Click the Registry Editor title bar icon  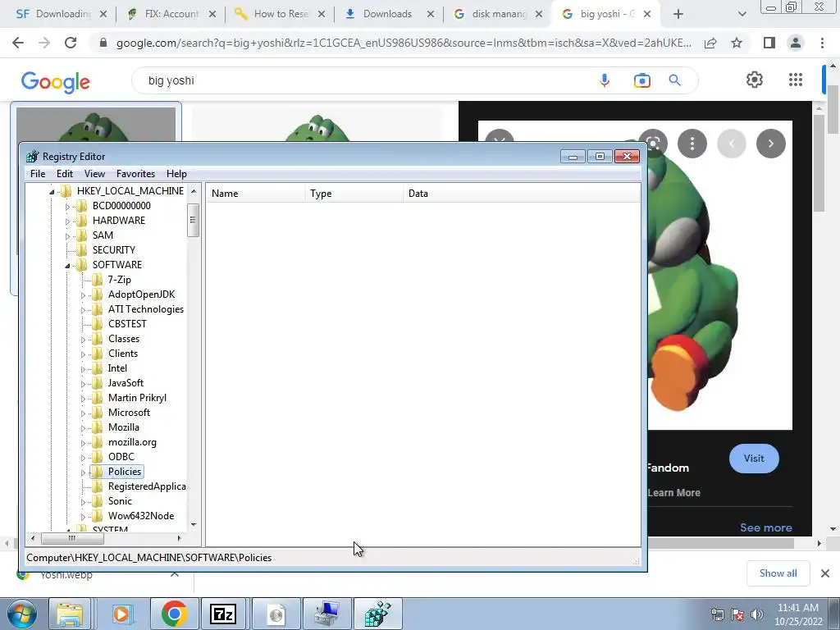[33, 157]
